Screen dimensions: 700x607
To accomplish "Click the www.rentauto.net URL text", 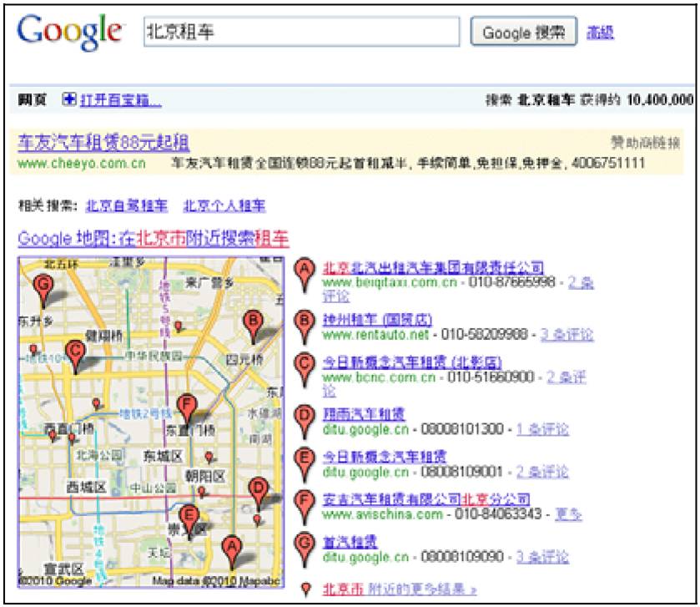I will (375, 335).
